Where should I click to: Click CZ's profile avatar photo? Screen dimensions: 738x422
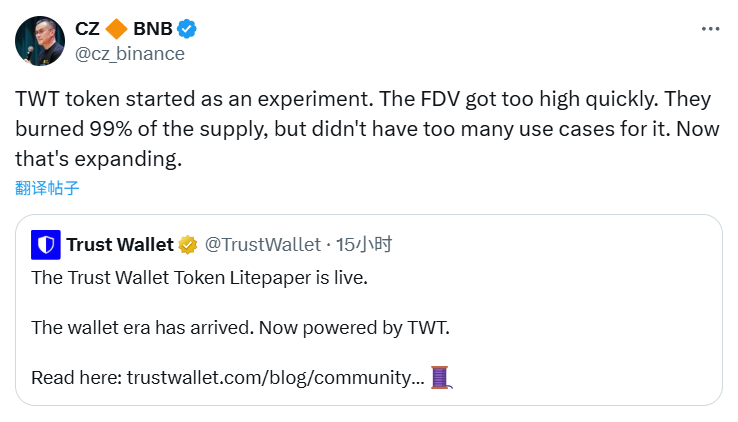(38, 41)
